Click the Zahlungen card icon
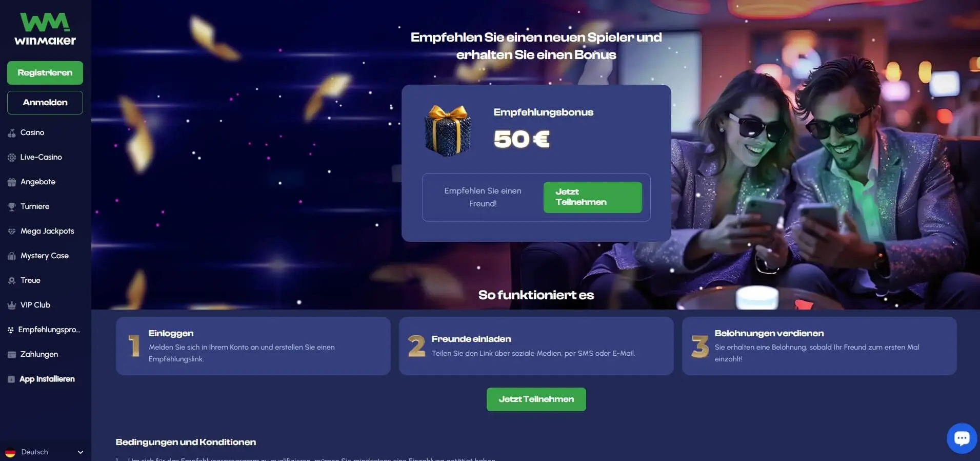This screenshot has width=980, height=461. click(12, 355)
